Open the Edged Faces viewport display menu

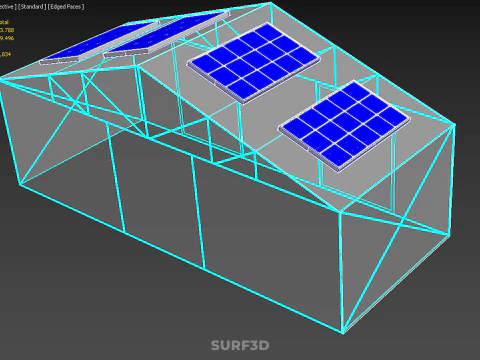point(66,7)
